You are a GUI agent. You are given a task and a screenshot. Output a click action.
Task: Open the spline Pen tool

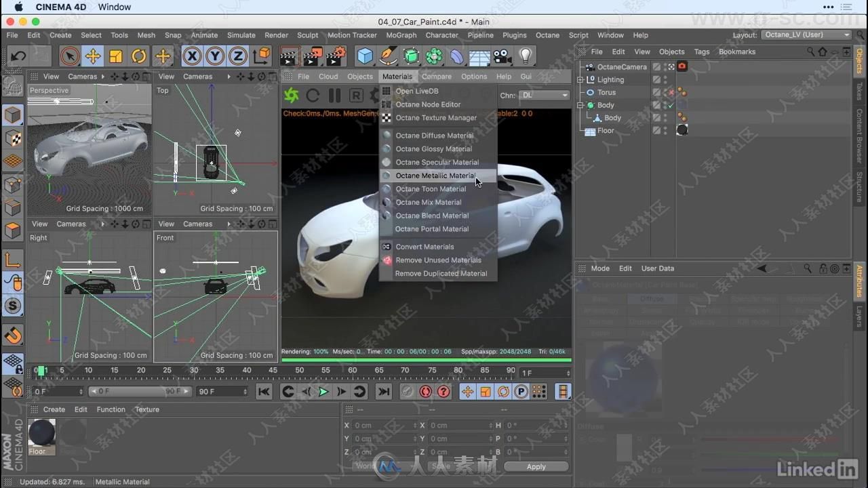(389, 56)
